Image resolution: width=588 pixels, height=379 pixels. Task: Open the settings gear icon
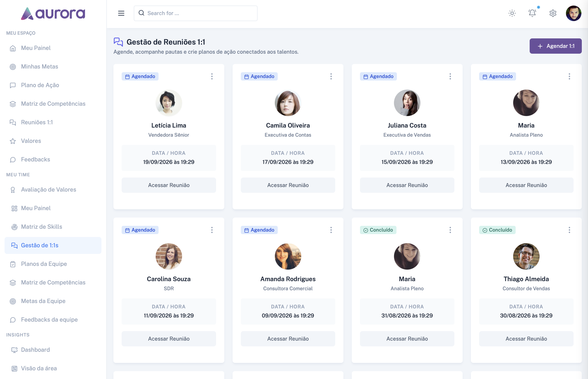(553, 13)
